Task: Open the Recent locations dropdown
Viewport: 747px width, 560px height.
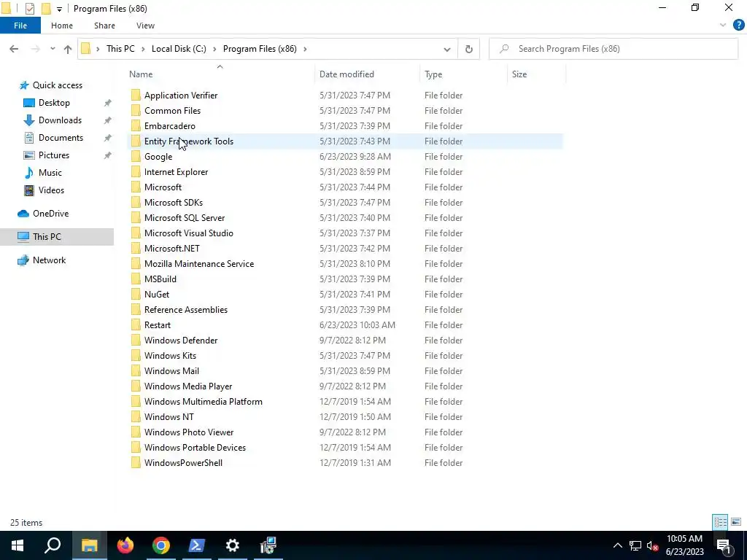Action: tap(53, 49)
